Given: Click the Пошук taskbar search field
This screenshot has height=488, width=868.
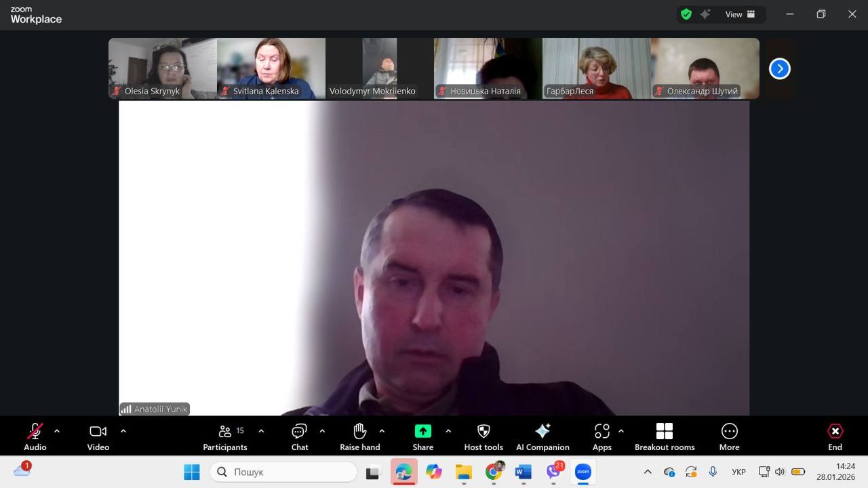Looking at the screenshot, I should [x=283, y=472].
